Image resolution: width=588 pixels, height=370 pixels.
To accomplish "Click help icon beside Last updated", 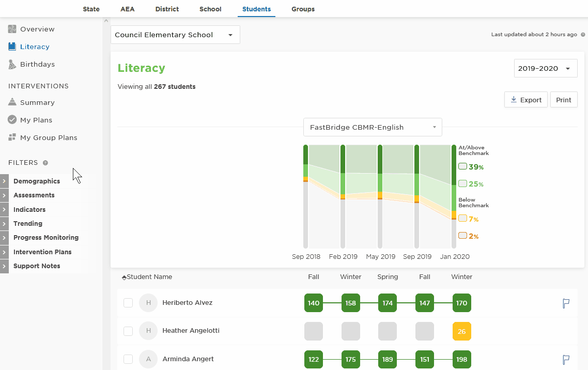I will (x=583, y=35).
